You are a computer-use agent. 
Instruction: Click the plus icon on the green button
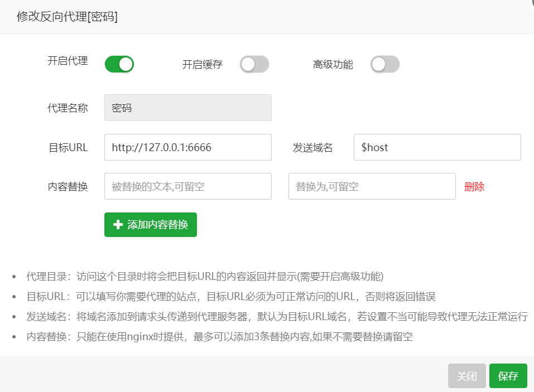pos(118,225)
